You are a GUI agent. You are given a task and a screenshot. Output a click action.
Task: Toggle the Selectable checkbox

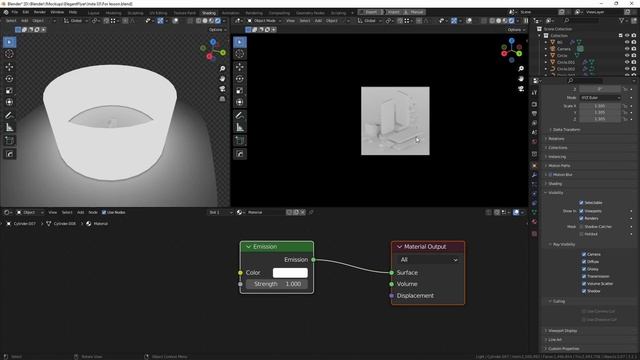click(x=581, y=202)
